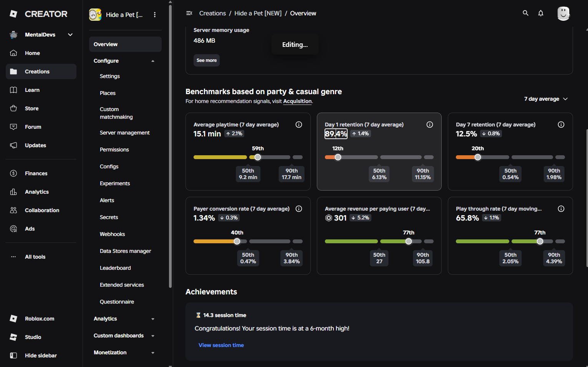Click the 89.4% Day 1 retention value

[x=336, y=134]
